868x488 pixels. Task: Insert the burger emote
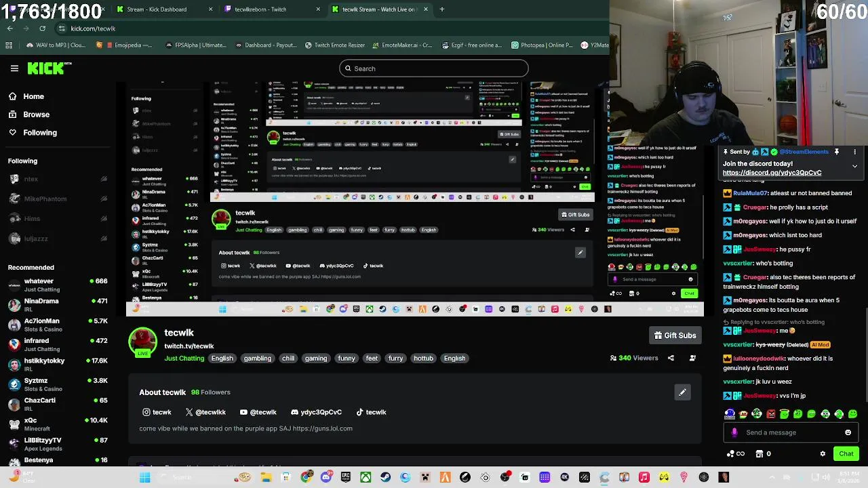743,413
